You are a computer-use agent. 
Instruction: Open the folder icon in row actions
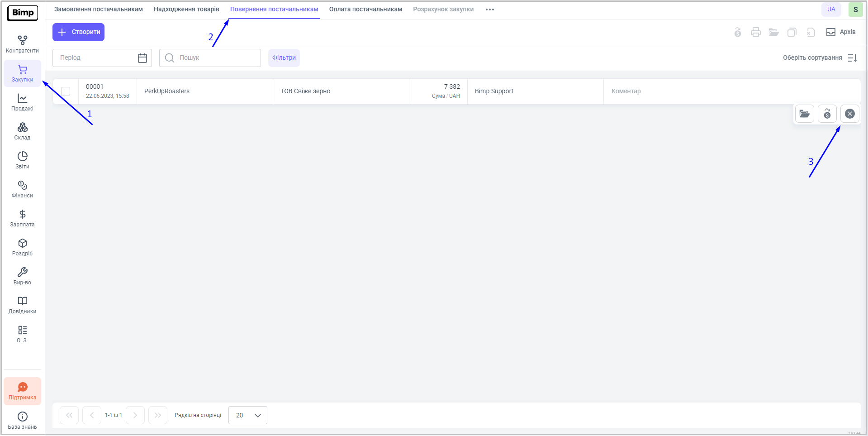[804, 114]
